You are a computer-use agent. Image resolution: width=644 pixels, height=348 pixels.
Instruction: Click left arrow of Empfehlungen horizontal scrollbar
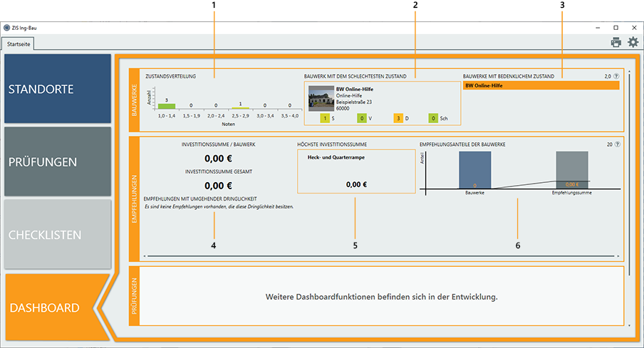[145, 256]
